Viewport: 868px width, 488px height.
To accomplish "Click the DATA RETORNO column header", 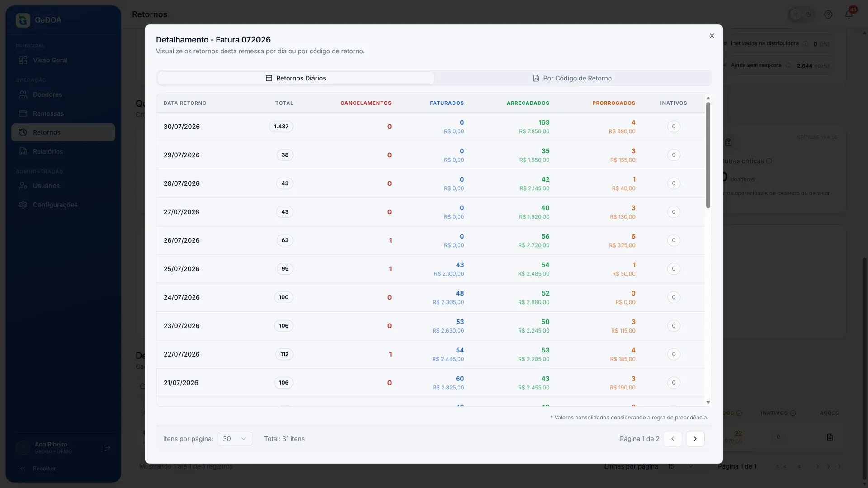I will tap(185, 103).
